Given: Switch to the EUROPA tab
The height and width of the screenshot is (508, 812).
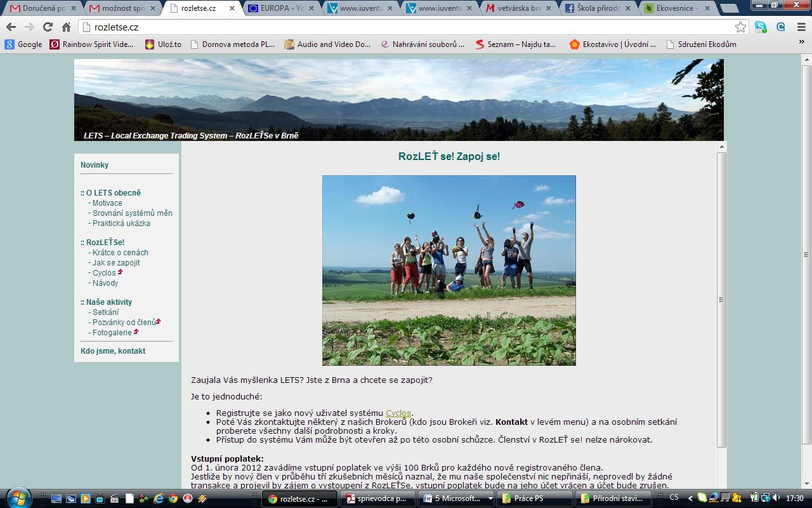Looking at the screenshot, I should pos(282,9).
